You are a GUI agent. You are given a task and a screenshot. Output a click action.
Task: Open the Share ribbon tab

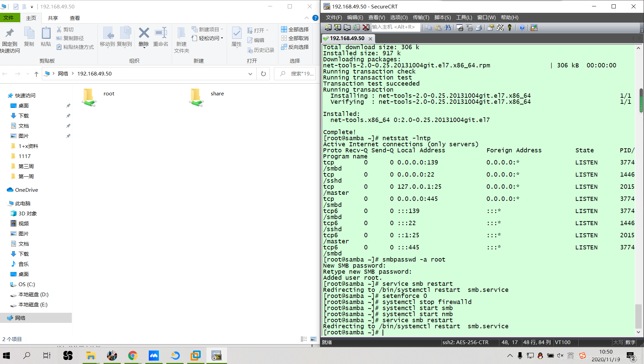point(53,18)
